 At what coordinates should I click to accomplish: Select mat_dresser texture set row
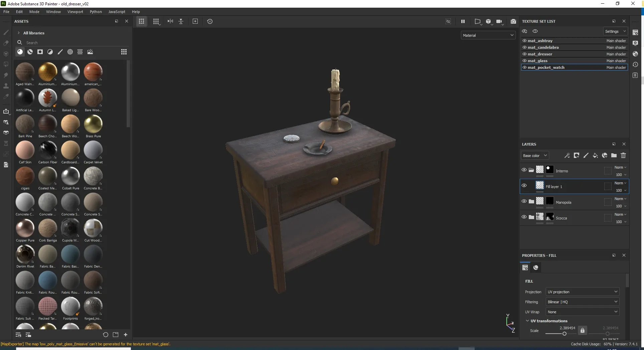pyautogui.click(x=575, y=54)
